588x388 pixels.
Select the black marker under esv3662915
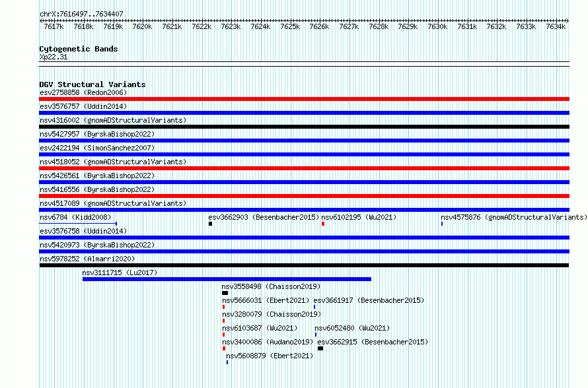[320, 348]
